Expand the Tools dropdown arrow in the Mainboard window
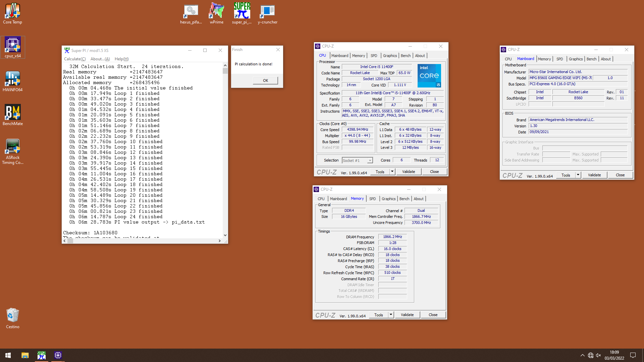Image resolution: width=644 pixels, height=362 pixels. 578,175
